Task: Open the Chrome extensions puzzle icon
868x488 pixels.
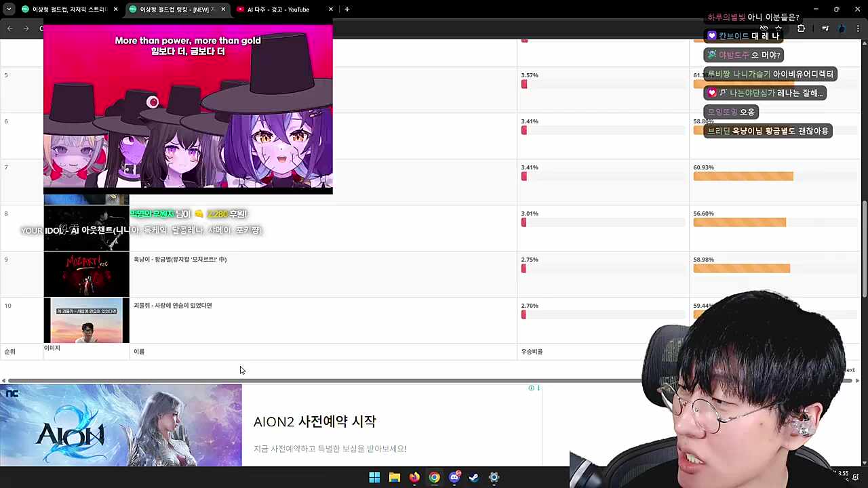Action: point(802,28)
